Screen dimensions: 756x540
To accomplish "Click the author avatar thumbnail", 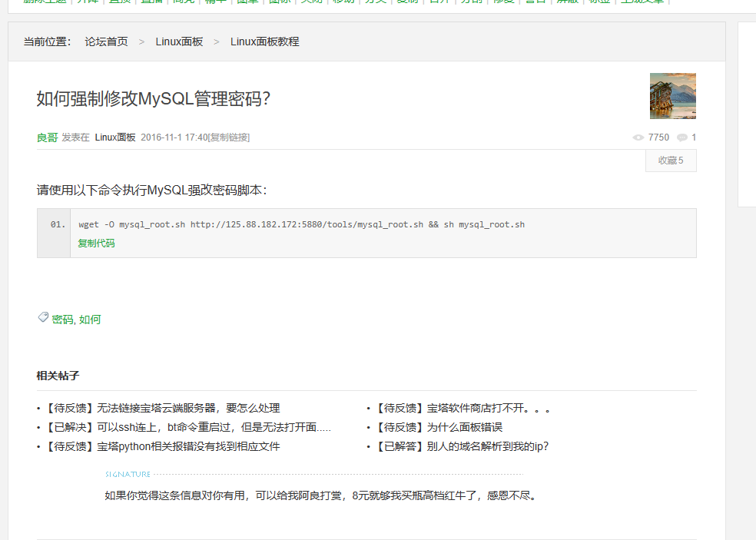I will (x=672, y=96).
